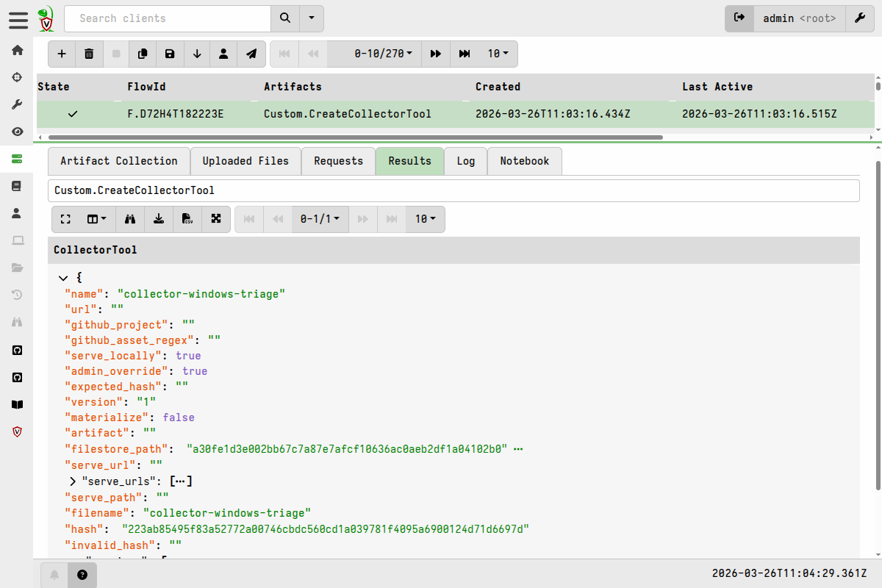Viewport: 882px width, 588px height.
Task: Go to next page of collections
Action: click(x=436, y=54)
